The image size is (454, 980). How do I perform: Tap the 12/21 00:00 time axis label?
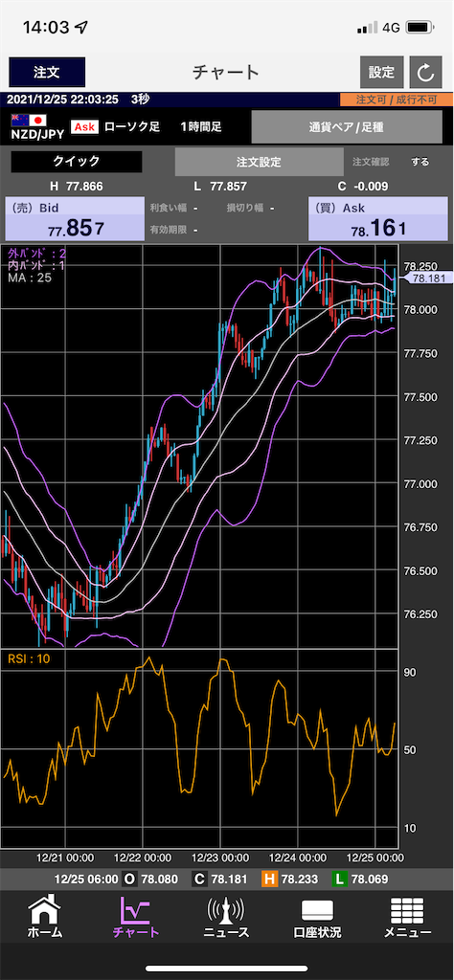(x=64, y=857)
